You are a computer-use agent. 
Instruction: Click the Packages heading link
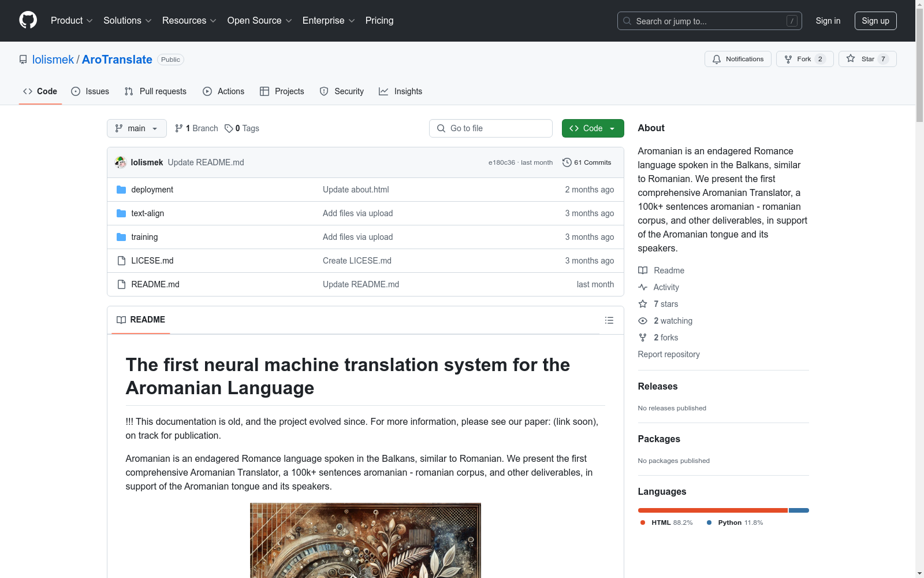point(659,439)
